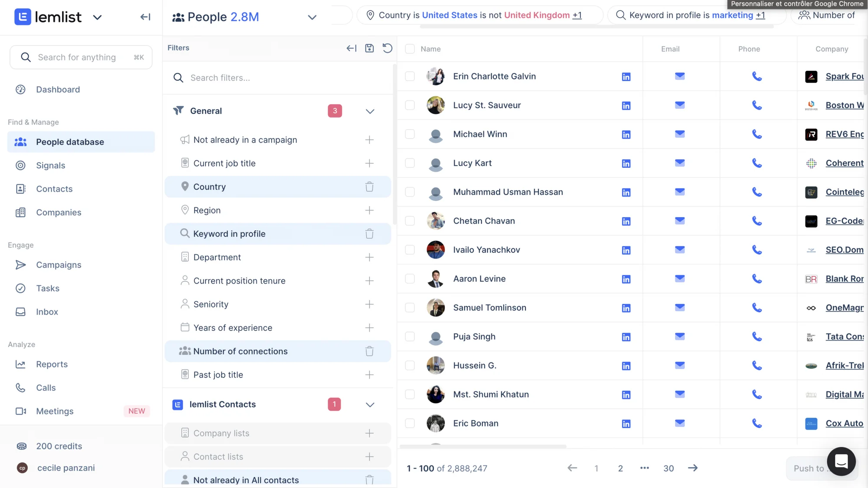Reveal Aaron Levine's email icon
The image size is (868, 488).
click(680, 278)
